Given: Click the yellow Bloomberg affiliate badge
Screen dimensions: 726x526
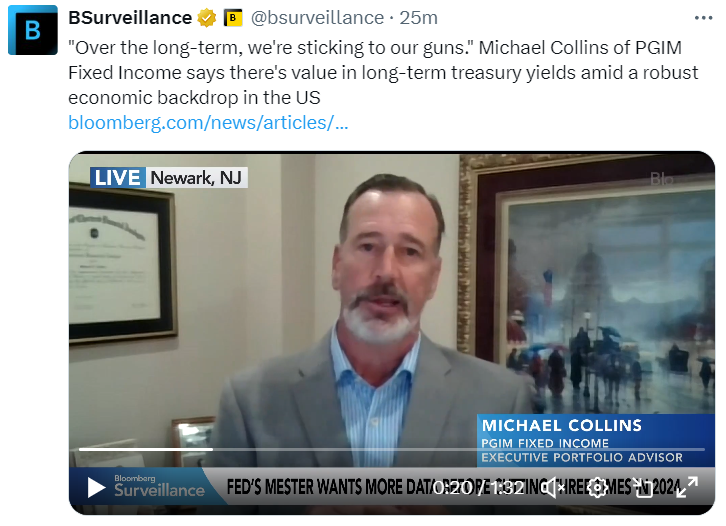Looking at the screenshot, I should pyautogui.click(x=233, y=18).
